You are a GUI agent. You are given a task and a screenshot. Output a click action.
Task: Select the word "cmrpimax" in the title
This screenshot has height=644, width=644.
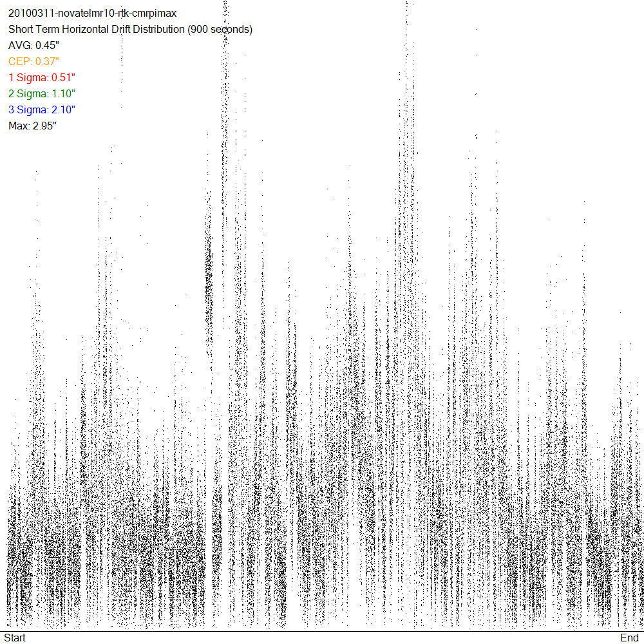tap(155, 14)
